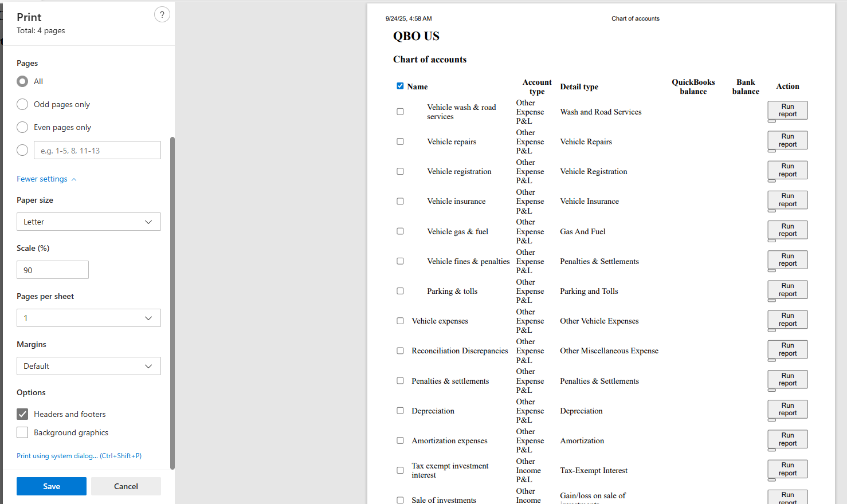The image size is (847, 504).
Task: Click the QBO US heading in preview
Action: [x=416, y=36]
